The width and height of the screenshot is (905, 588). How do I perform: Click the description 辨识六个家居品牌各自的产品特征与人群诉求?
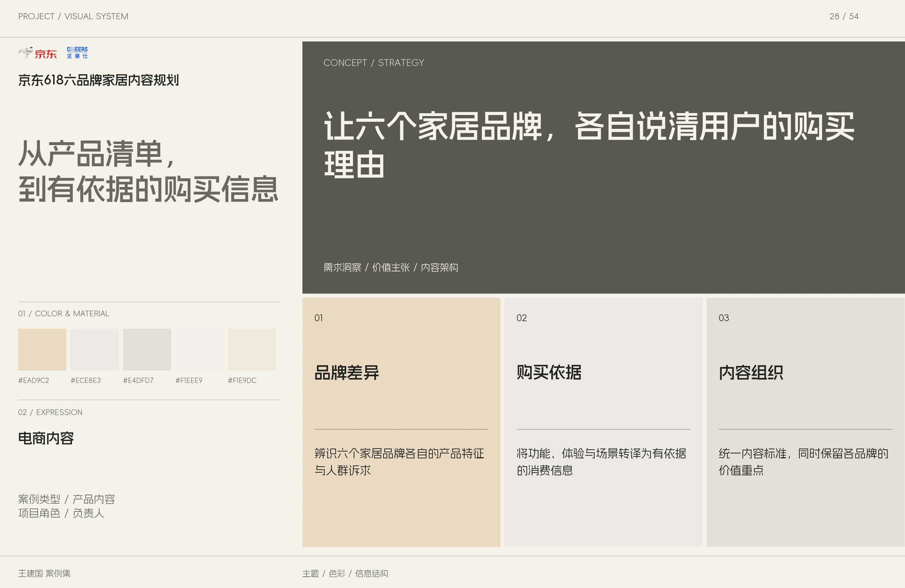pyautogui.click(x=399, y=462)
